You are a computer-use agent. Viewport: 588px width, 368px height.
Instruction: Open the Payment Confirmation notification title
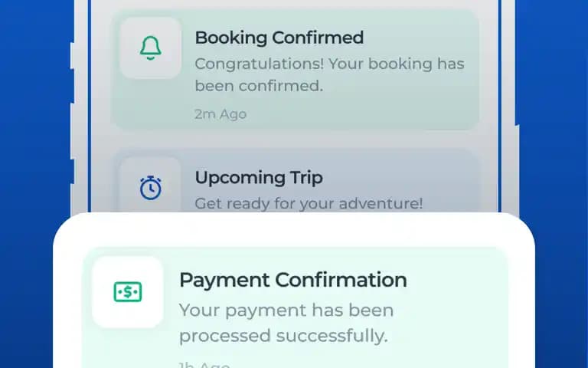coord(293,280)
